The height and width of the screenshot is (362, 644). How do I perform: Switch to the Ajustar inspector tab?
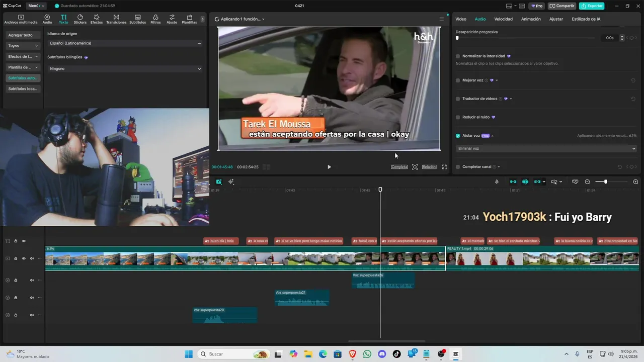coord(556,19)
